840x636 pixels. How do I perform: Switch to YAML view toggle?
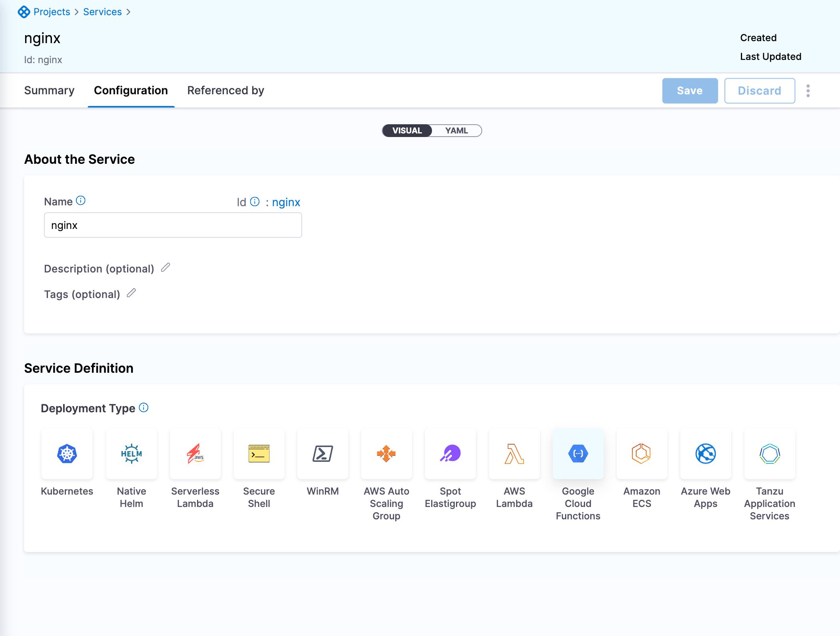(x=456, y=131)
